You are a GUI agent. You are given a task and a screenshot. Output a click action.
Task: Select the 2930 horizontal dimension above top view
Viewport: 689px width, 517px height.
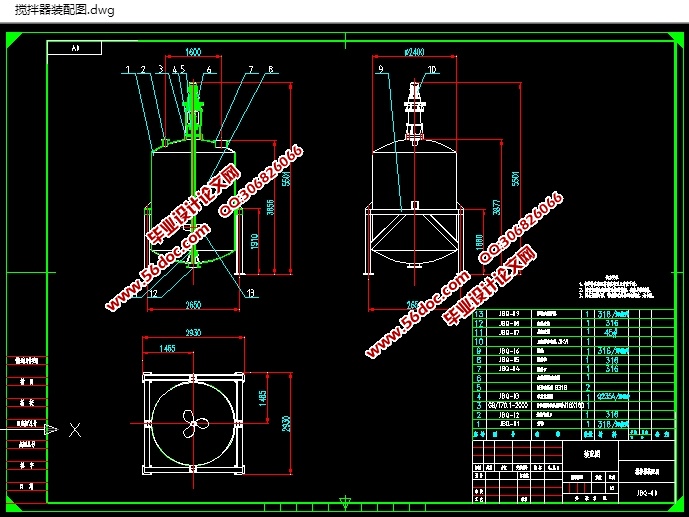[x=193, y=332]
